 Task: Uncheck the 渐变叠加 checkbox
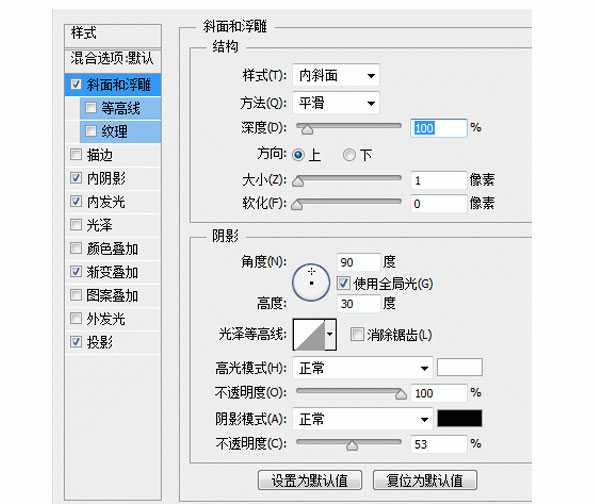click(x=76, y=272)
